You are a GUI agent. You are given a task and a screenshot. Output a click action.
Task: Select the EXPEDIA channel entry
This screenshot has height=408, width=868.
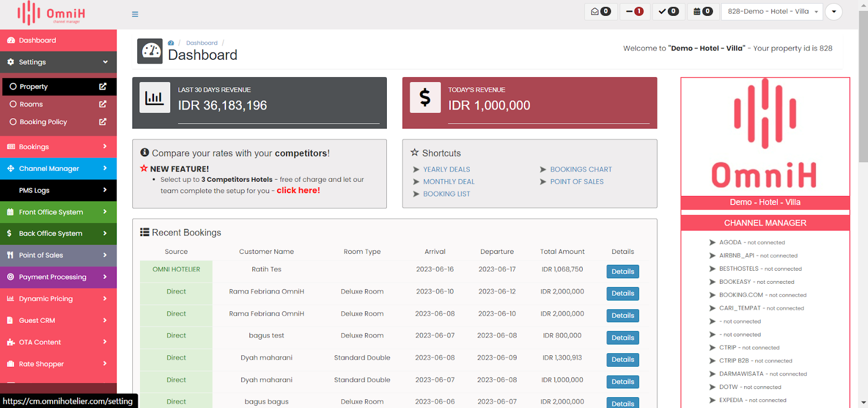pos(753,400)
